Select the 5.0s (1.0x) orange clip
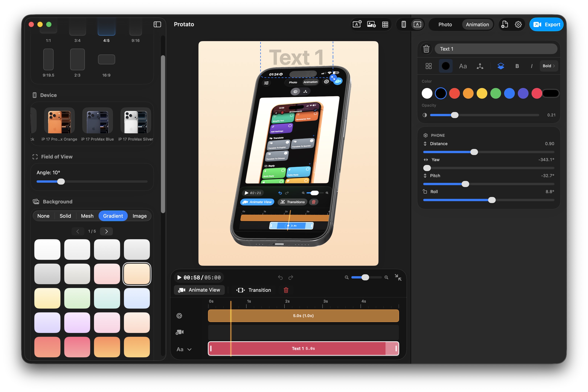This screenshot has height=392, width=588. click(x=303, y=316)
